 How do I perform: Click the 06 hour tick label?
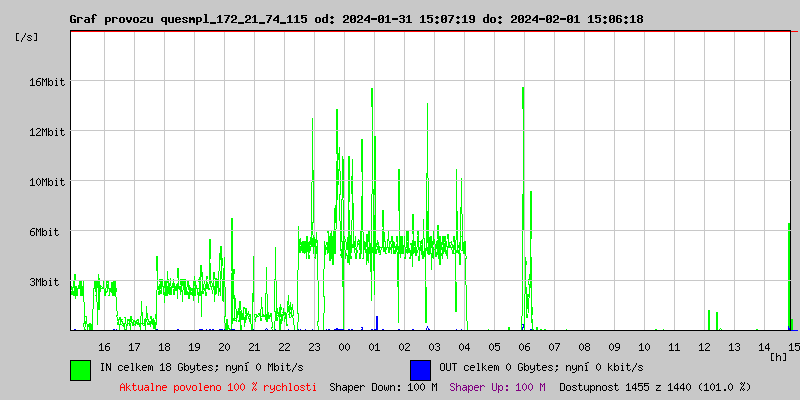524,346
